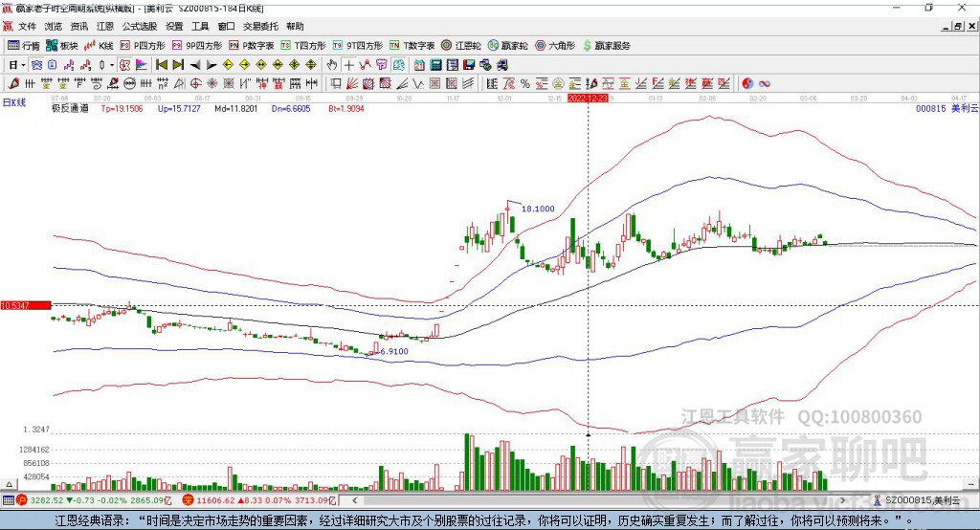Click the hand pan tool icon

(332, 65)
